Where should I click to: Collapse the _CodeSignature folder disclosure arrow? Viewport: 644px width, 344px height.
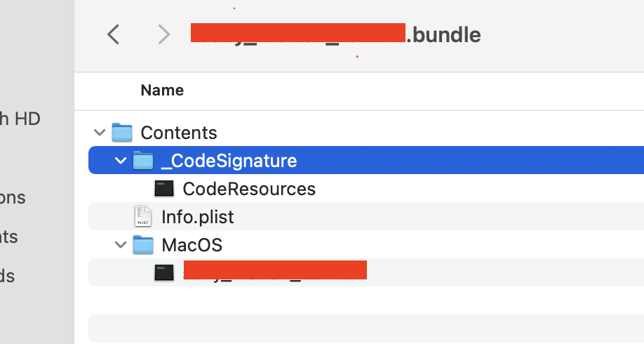coord(120,161)
